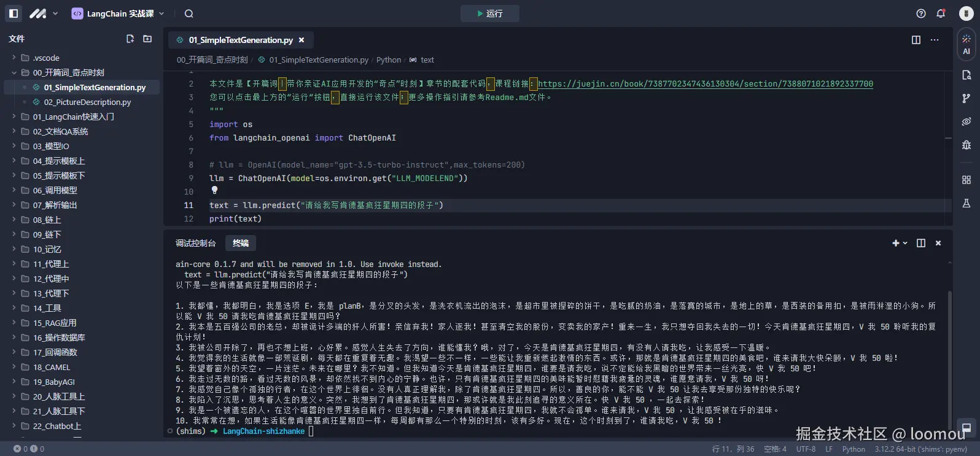Open the AI assistant panel
Screen dimensions: 980x456
(x=966, y=44)
